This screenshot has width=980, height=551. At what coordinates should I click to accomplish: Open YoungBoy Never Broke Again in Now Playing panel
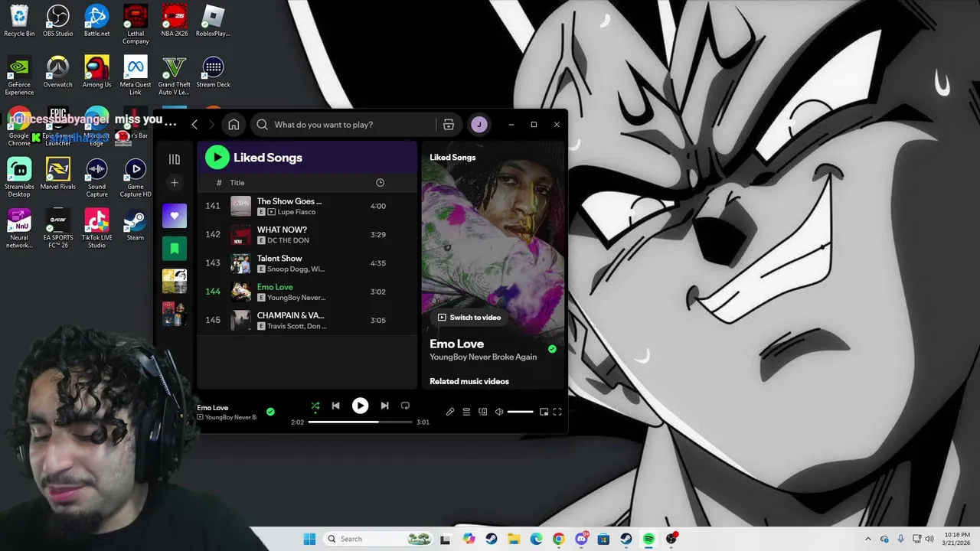click(x=483, y=357)
